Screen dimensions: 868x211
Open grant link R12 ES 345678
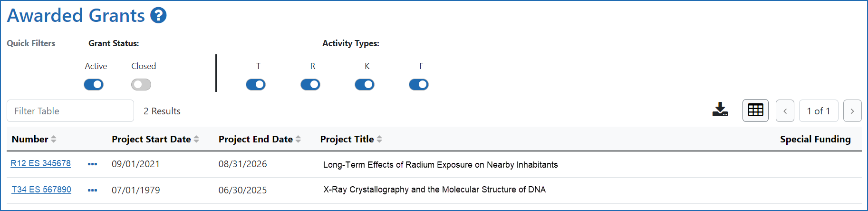click(41, 163)
